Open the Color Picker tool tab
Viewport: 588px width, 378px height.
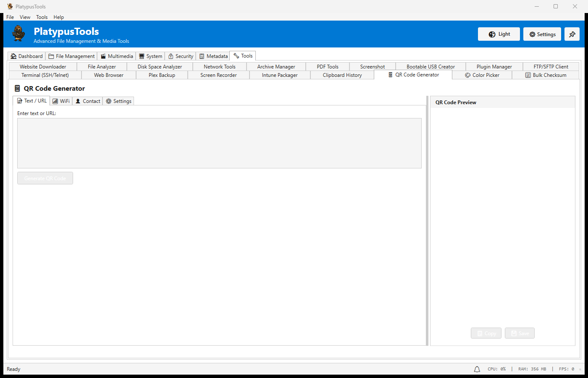tap(482, 75)
